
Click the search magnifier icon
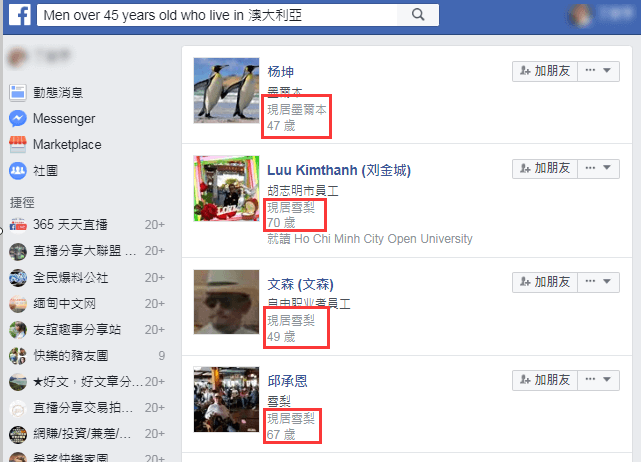pos(418,15)
